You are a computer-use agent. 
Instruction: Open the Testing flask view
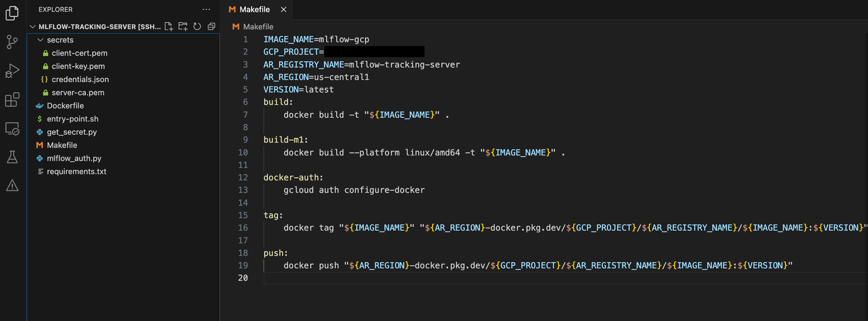click(12, 157)
